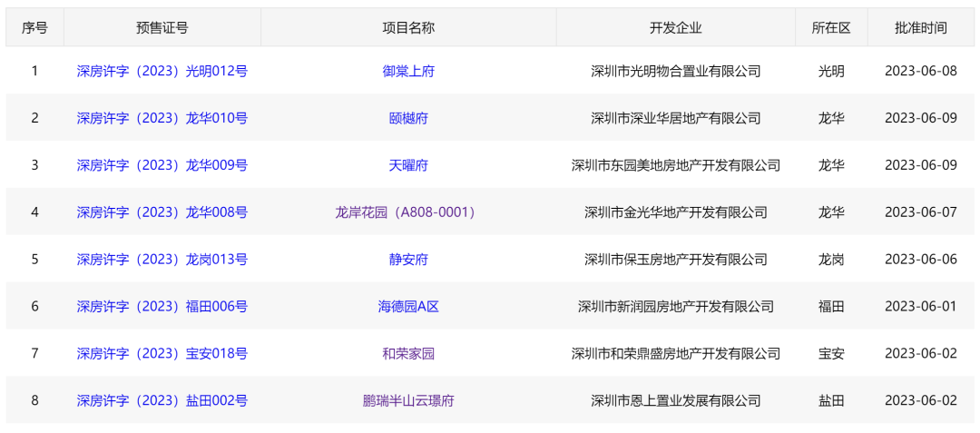This screenshot has height=433, width=980.
Task: Click district 龙岗 in 静安府 row
Action: [831, 260]
